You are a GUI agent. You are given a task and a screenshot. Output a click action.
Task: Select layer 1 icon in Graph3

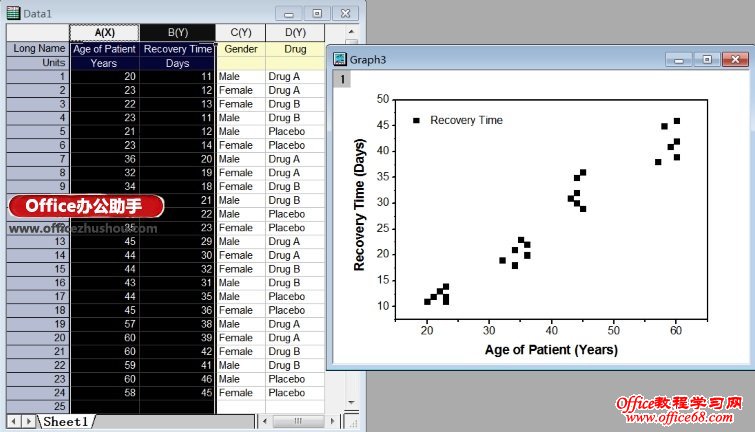coord(342,79)
